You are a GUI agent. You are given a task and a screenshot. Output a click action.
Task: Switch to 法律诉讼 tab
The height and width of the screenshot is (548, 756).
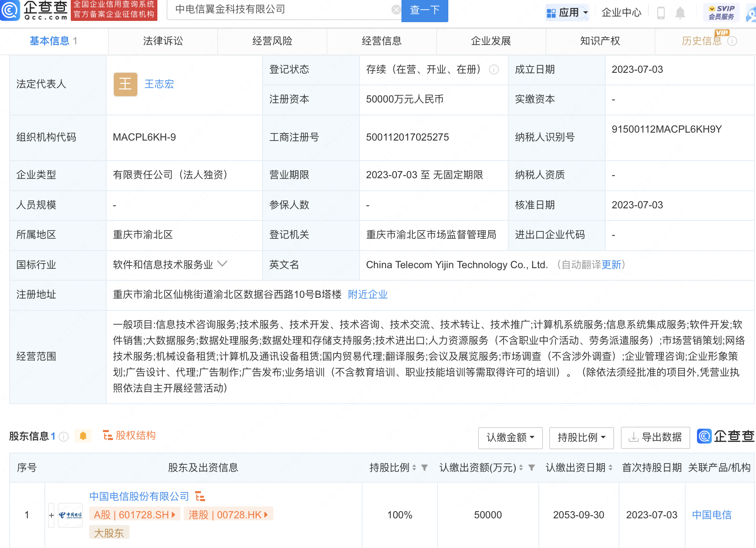point(163,41)
